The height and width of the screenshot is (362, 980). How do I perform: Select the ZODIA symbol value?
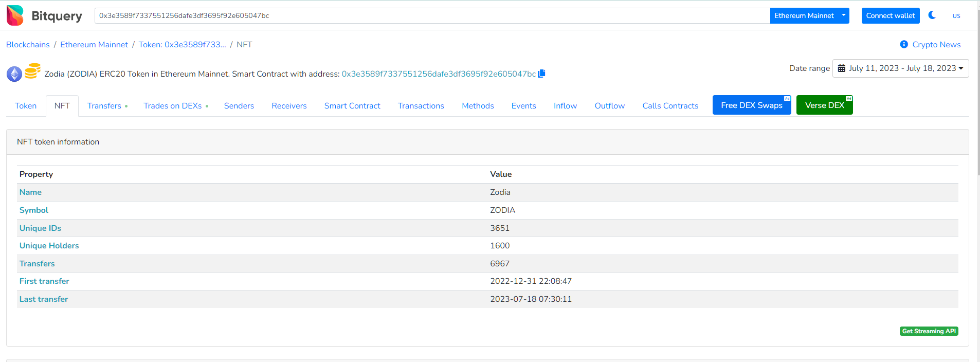tap(502, 210)
